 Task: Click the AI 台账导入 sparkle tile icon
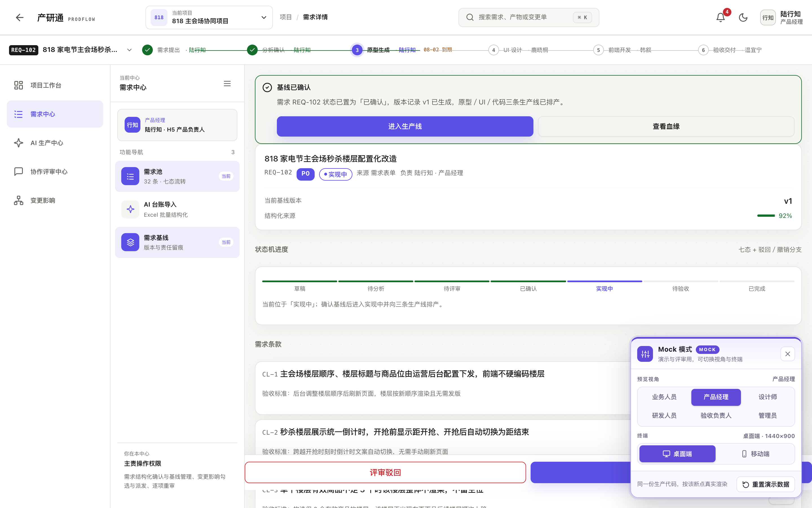(x=130, y=209)
